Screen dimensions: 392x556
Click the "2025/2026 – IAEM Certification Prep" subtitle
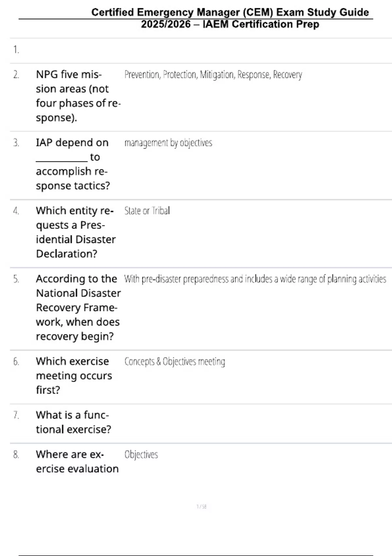point(230,24)
